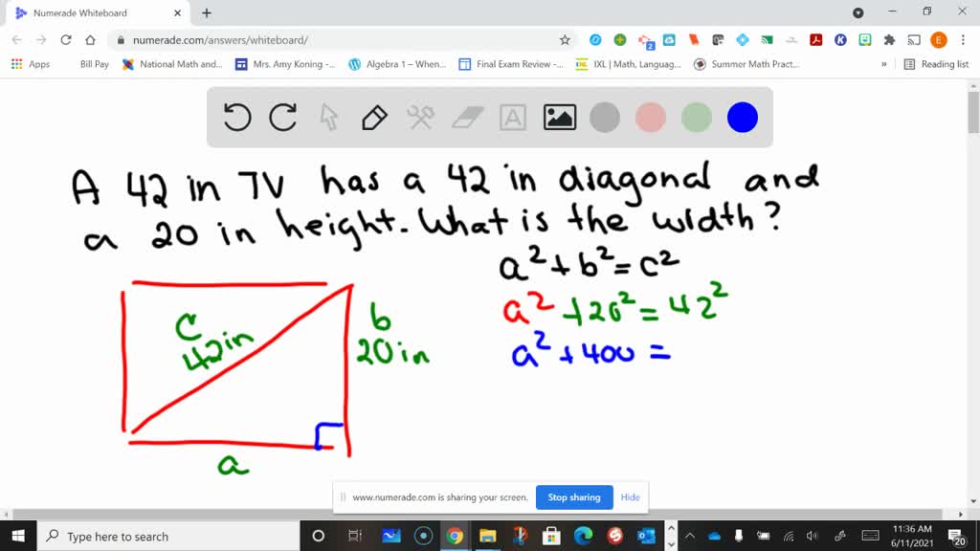
Task: Click the redo arrow in whiteboard toolbar
Action: coord(282,118)
